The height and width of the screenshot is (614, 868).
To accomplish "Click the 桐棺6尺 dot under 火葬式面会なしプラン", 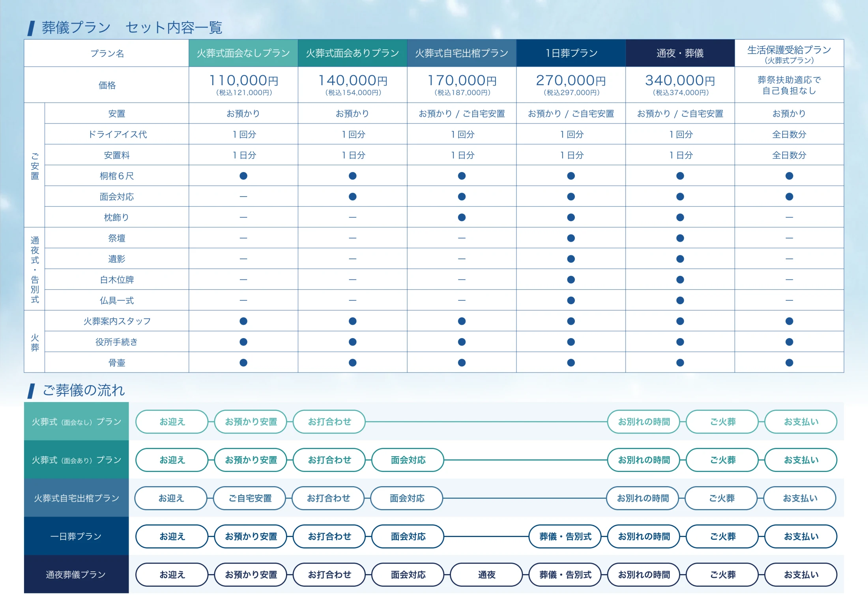I will [x=243, y=176].
